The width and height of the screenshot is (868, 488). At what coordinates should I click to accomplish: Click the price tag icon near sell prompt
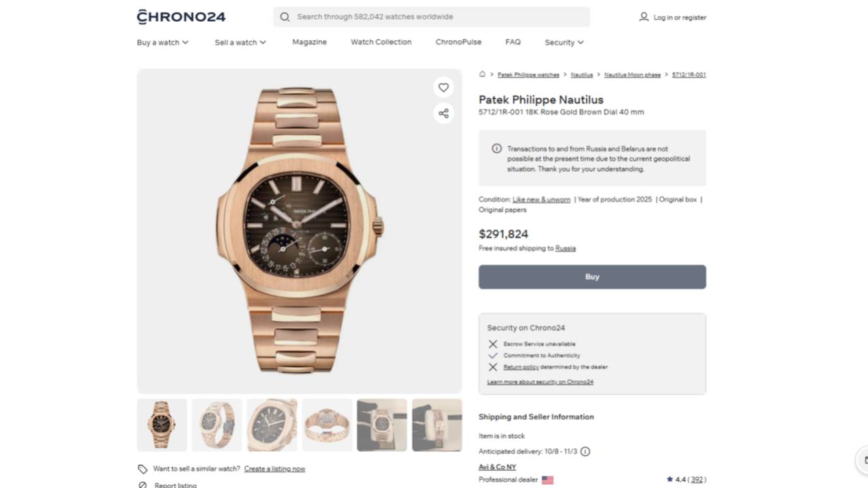[143, 469]
